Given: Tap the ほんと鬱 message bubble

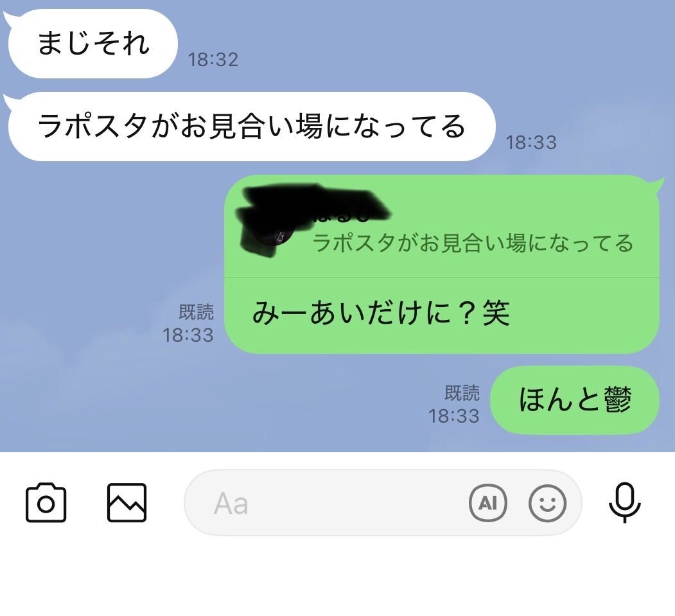Looking at the screenshot, I should (x=575, y=400).
